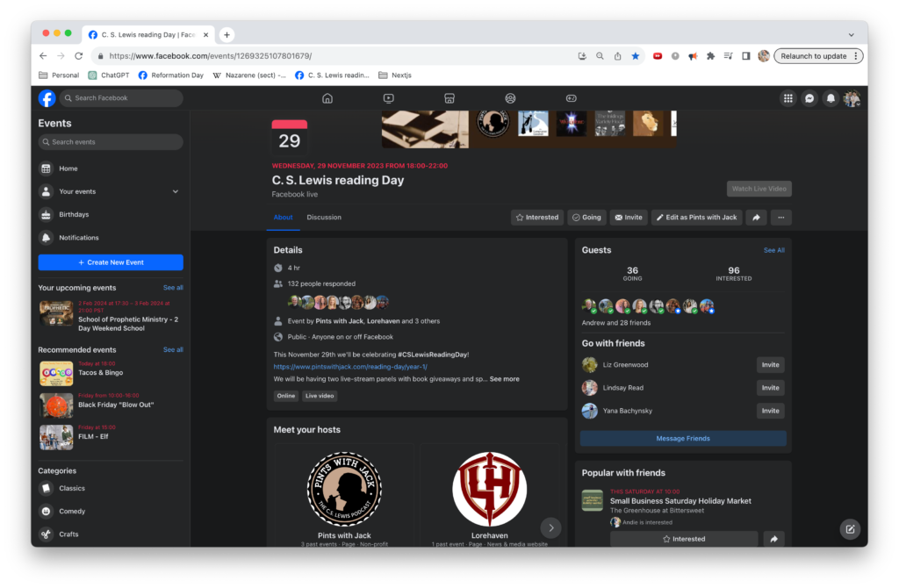Open the Tacos & Bingo event thumbnail

tap(56, 373)
